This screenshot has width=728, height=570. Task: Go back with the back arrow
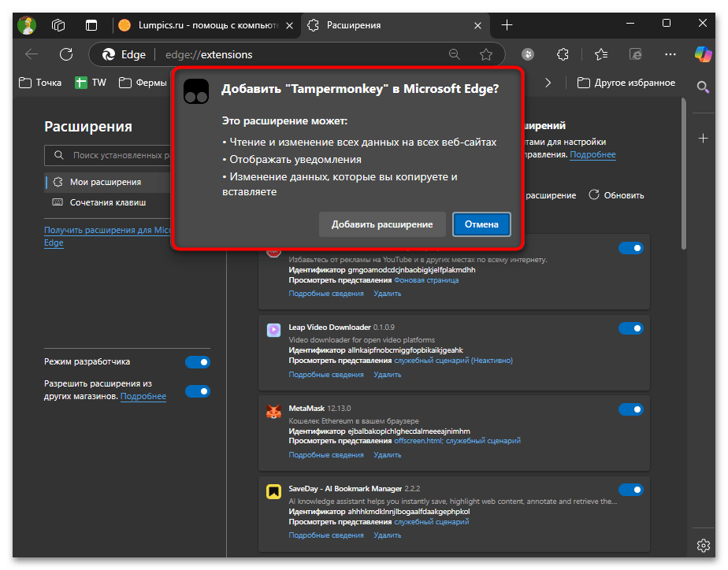pyautogui.click(x=32, y=54)
